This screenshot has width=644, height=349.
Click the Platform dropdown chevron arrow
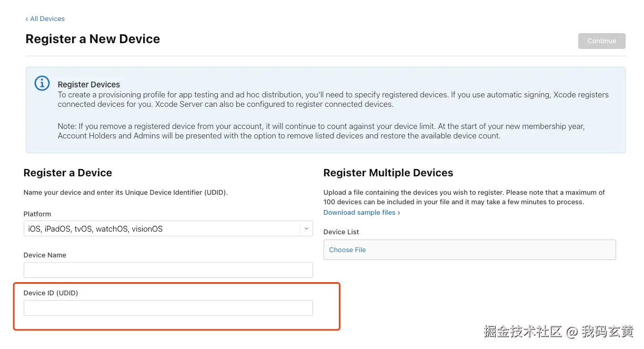point(306,228)
